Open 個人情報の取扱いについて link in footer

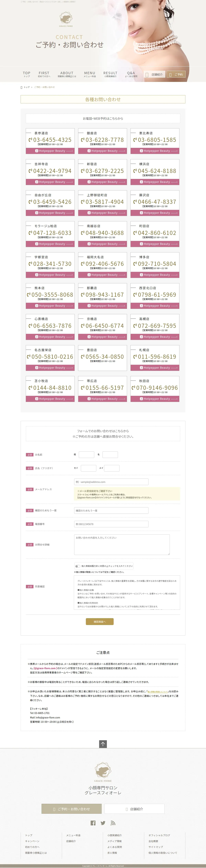163,853
